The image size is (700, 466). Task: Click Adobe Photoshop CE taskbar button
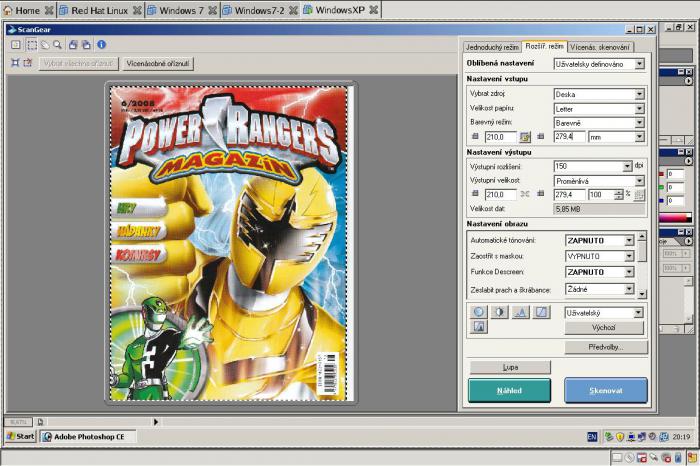pyautogui.click(x=88, y=437)
